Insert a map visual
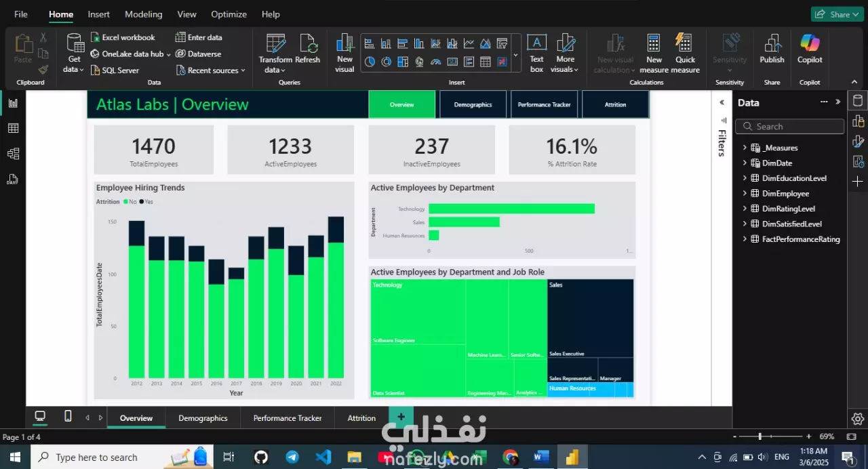 [419, 62]
